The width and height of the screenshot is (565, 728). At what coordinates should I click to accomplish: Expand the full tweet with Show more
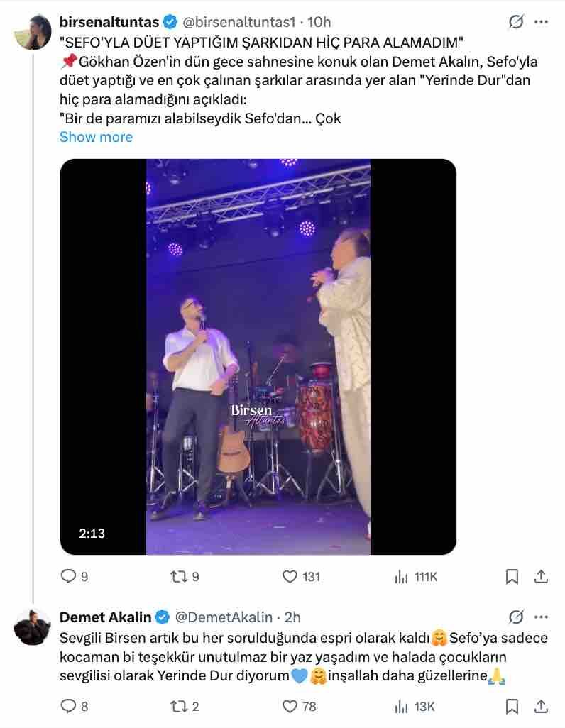tap(96, 137)
